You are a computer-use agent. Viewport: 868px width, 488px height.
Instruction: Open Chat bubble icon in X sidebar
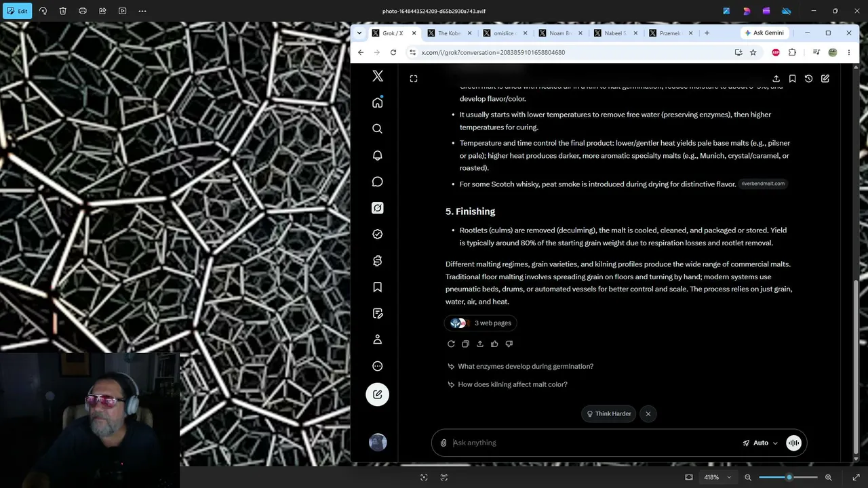(378, 182)
